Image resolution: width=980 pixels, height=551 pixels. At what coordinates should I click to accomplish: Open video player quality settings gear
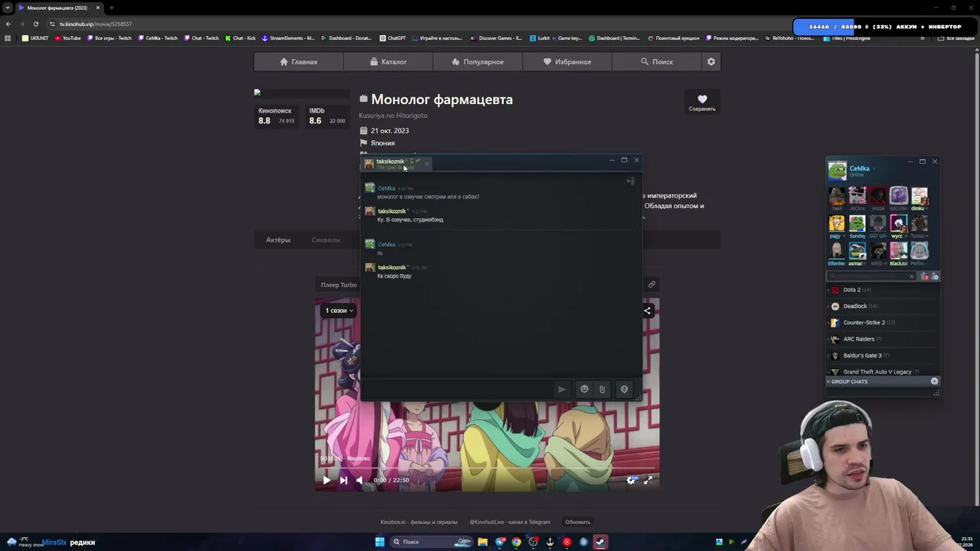[x=631, y=481]
